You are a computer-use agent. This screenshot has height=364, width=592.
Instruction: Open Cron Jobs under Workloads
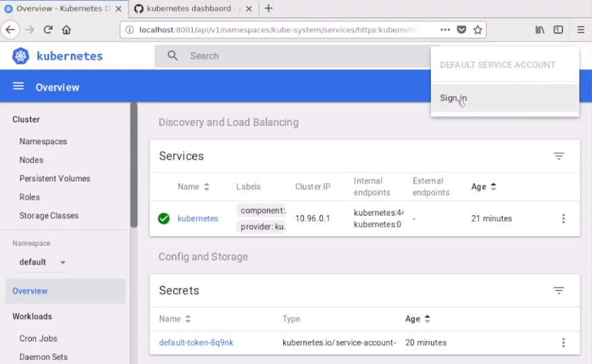click(x=38, y=338)
